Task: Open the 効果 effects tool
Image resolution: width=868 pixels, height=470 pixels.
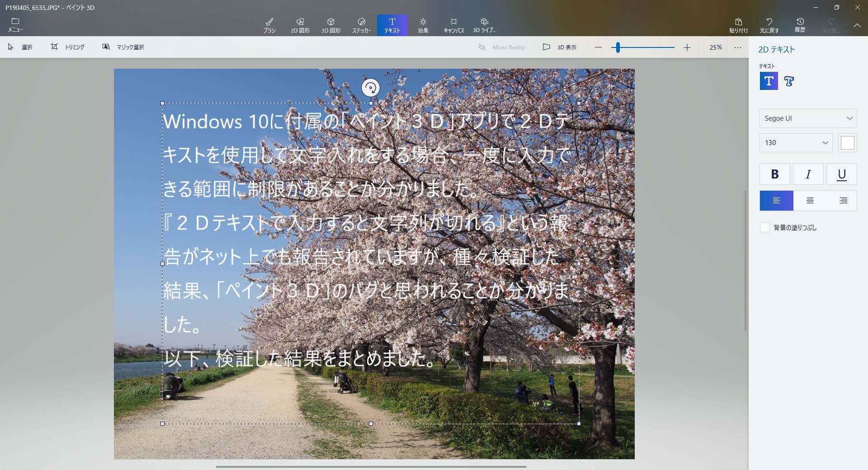Action: coord(423,25)
